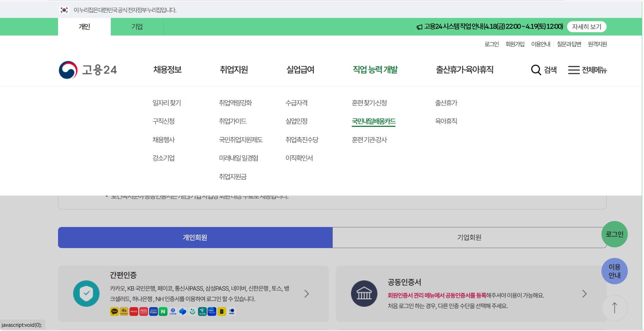This screenshot has width=644, height=331.
Task: Select 취업가이드 submenu item
Action: [x=232, y=121]
